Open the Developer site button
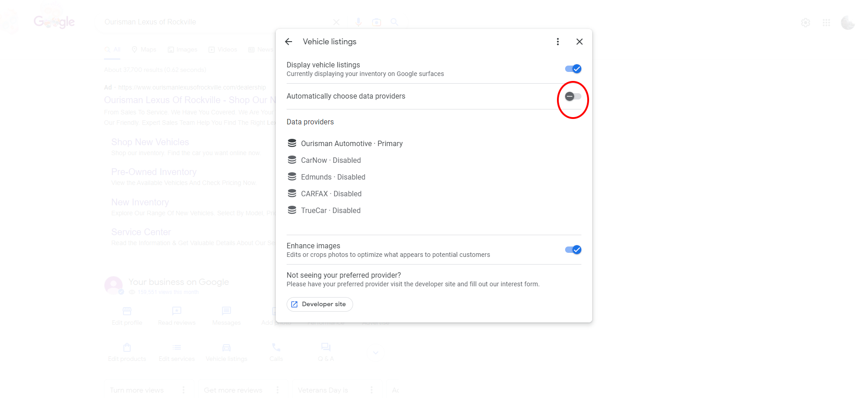 (x=320, y=304)
